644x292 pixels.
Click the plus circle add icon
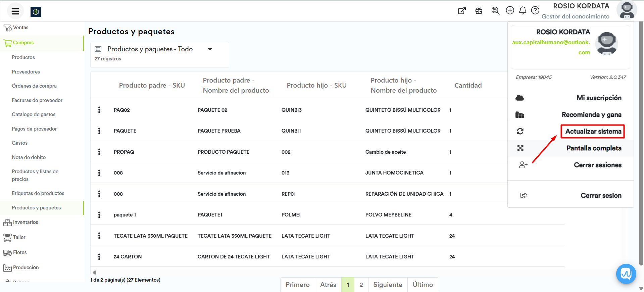(510, 11)
